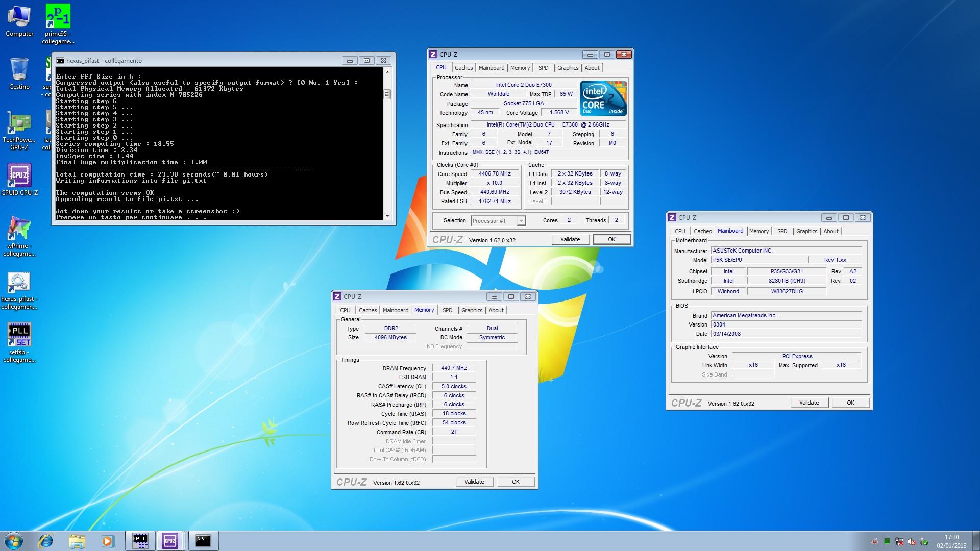
Task: Click the mainboard model P5K SE/EPU field
Action: point(759,260)
